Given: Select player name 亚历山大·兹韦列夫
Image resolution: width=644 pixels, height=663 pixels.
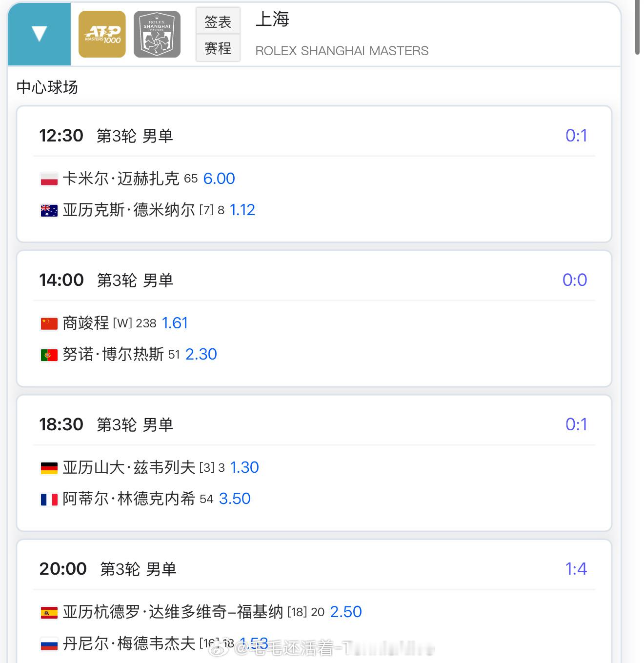Looking at the screenshot, I should (129, 467).
